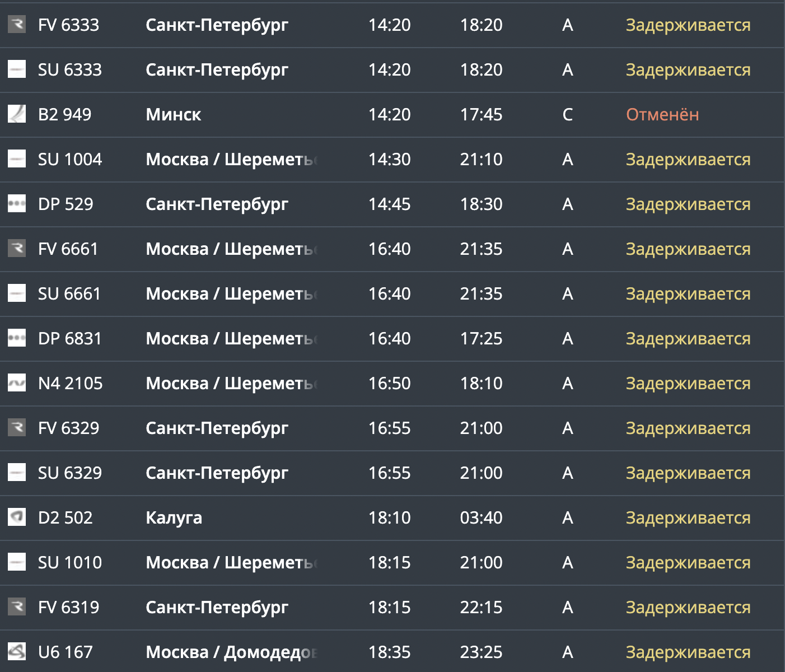This screenshot has width=785, height=672.
Task: Click the 03:40 updated time for Калуга
Action: [482, 518]
